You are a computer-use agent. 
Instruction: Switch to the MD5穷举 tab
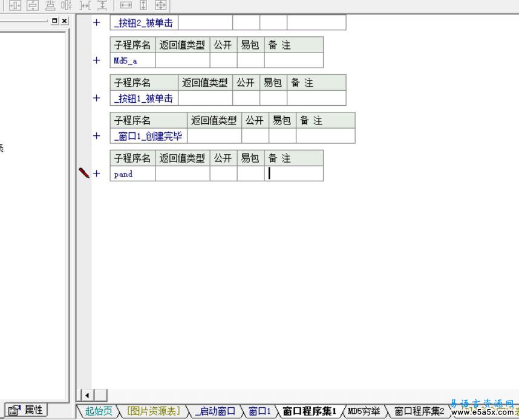click(364, 411)
